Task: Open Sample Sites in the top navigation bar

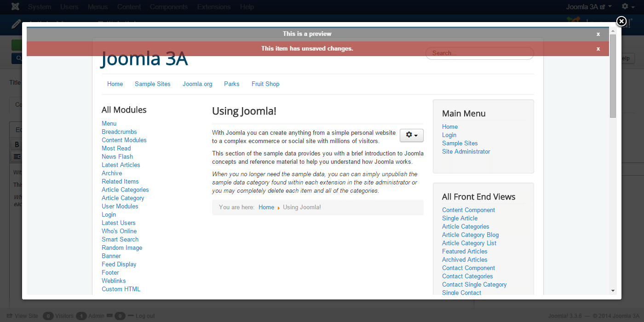Action: tap(153, 84)
